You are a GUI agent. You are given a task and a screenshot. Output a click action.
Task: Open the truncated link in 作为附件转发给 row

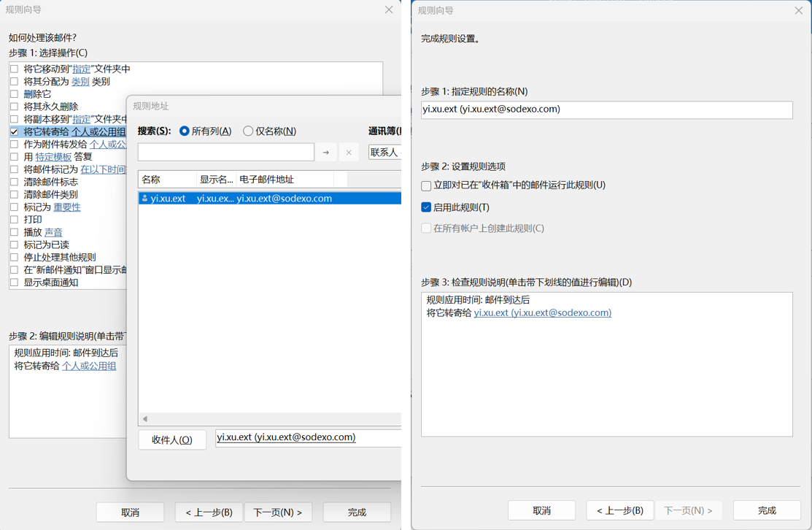click(108, 144)
